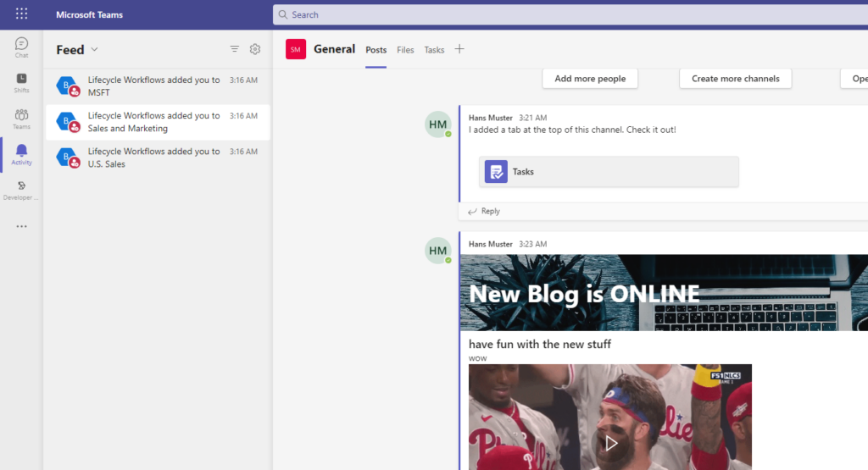Play the baseball video in the post
This screenshot has height=470, width=868.
pos(610,442)
